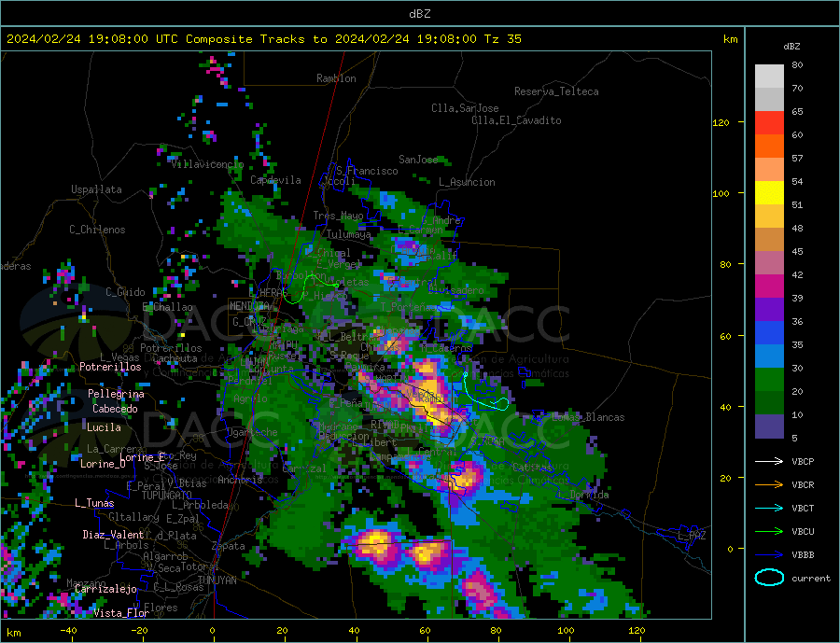
Task: Pick the magenta swatch in dBZ scale
Action: (769, 287)
